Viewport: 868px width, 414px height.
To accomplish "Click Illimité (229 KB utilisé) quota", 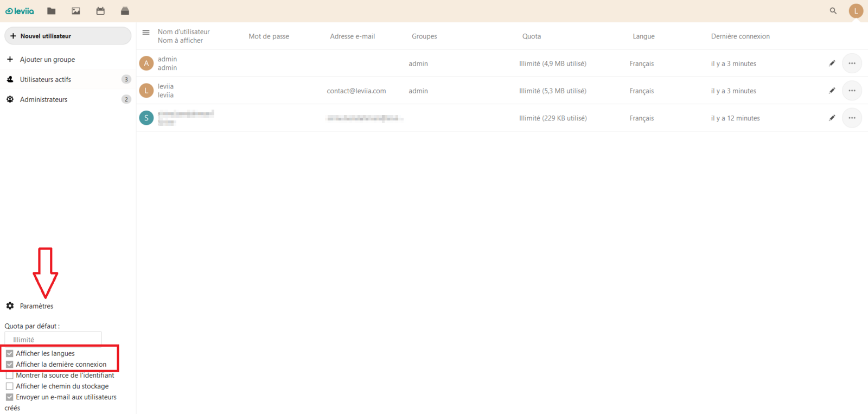I will [553, 118].
